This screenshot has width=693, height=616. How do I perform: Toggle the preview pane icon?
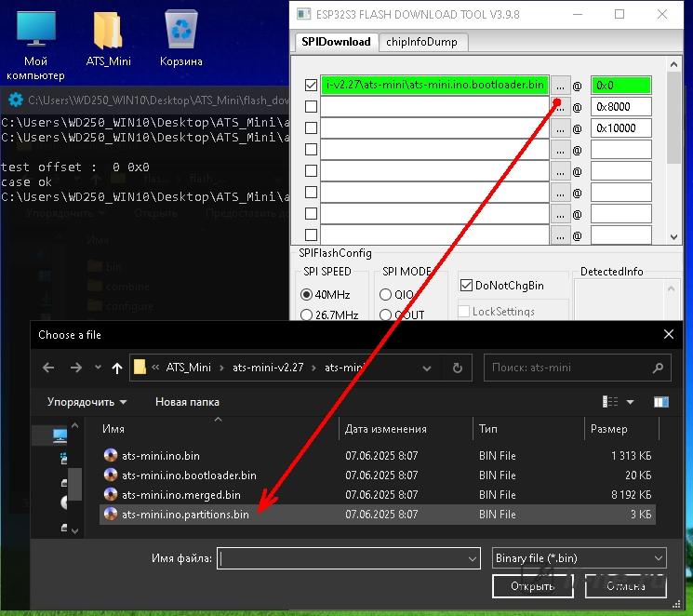point(661,402)
